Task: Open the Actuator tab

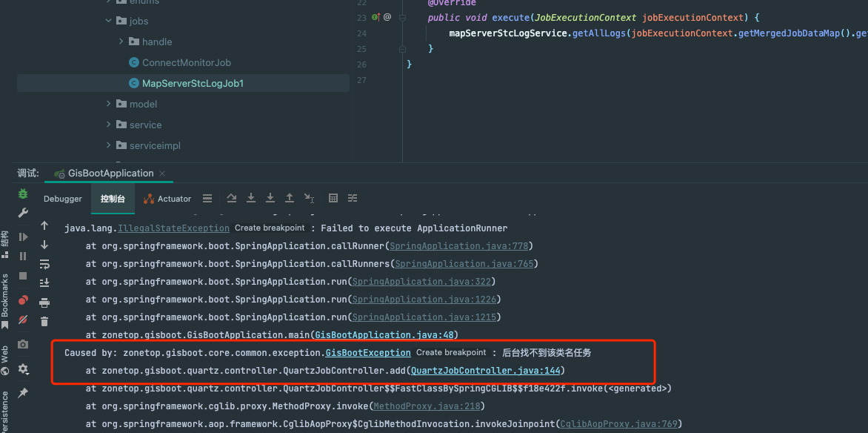Action: pos(167,199)
